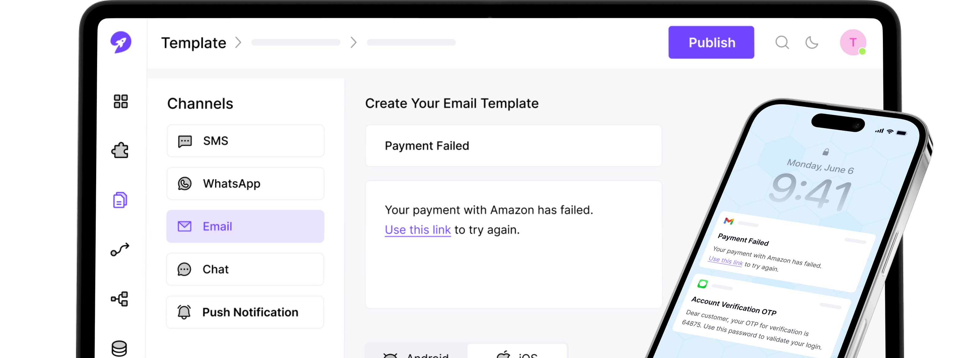The height and width of the screenshot is (358, 980).
Task: Click the search magnifier icon
Action: [x=782, y=42]
